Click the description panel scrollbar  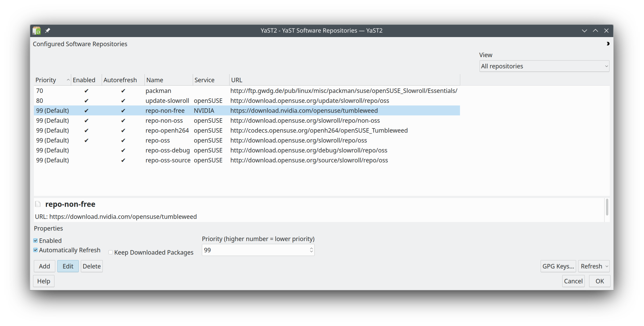pos(607,207)
